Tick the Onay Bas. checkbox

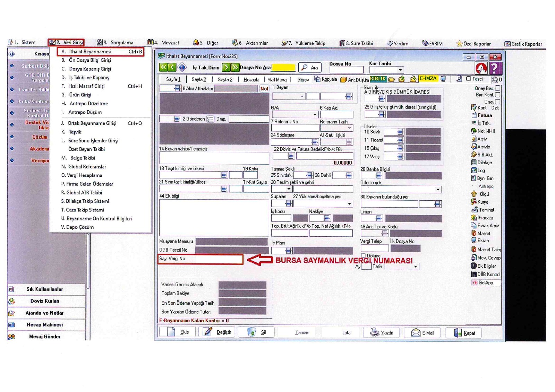coord(498,88)
